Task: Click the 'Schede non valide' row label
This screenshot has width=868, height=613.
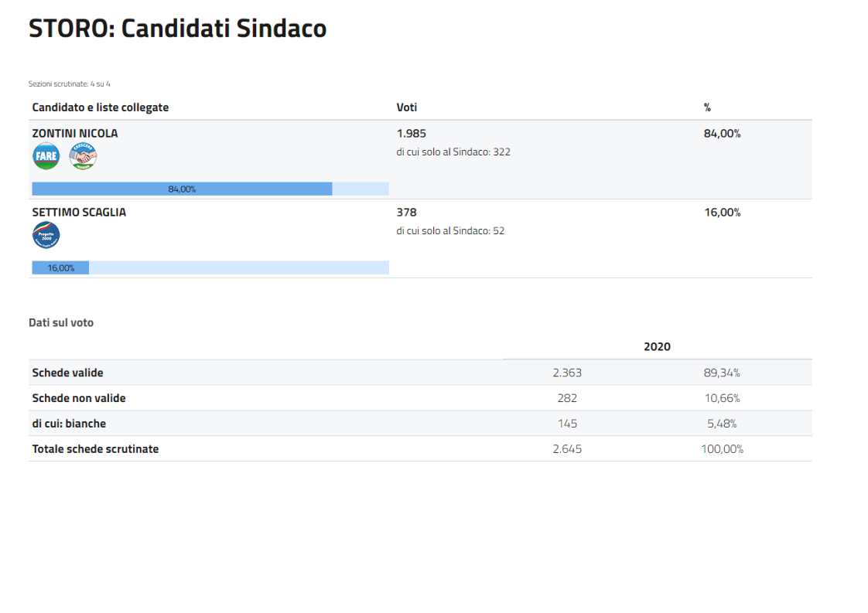Action: click(78, 398)
